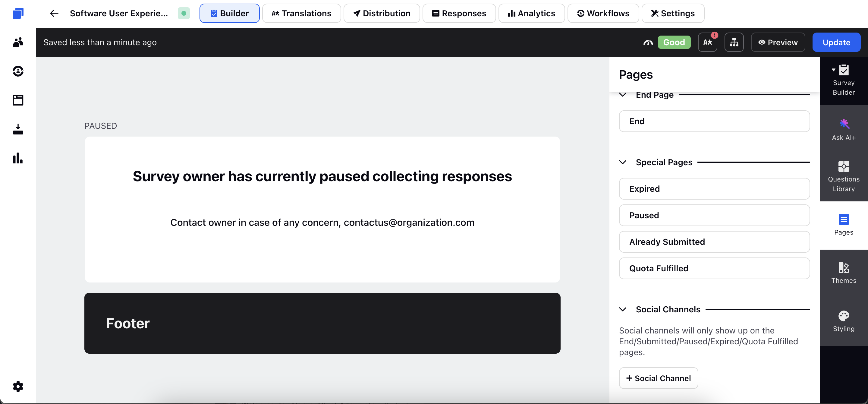Switch to the Builder tab
This screenshot has height=404, width=868.
tap(229, 14)
